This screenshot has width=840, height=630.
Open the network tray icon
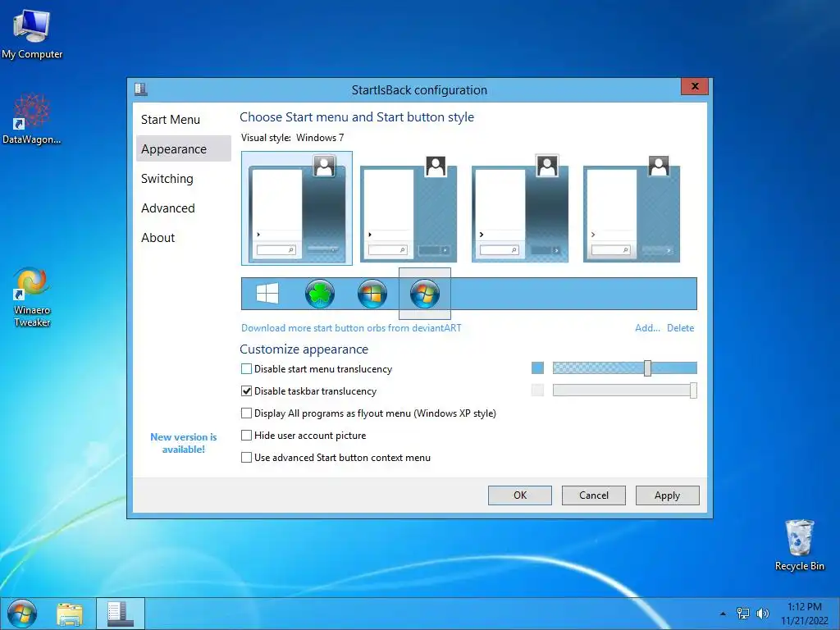pyautogui.click(x=743, y=614)
